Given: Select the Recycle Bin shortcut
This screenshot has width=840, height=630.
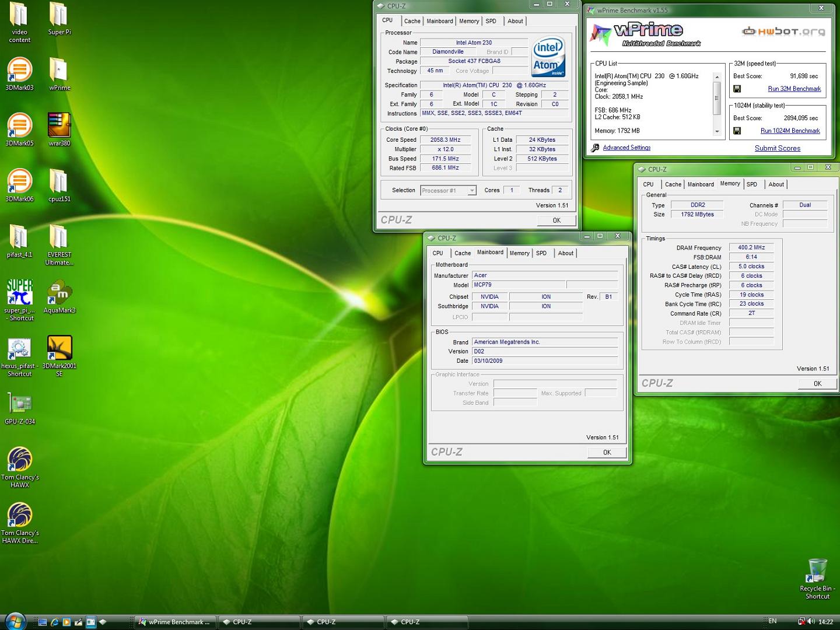Looking at the screenshot, I should coord(817,579).
